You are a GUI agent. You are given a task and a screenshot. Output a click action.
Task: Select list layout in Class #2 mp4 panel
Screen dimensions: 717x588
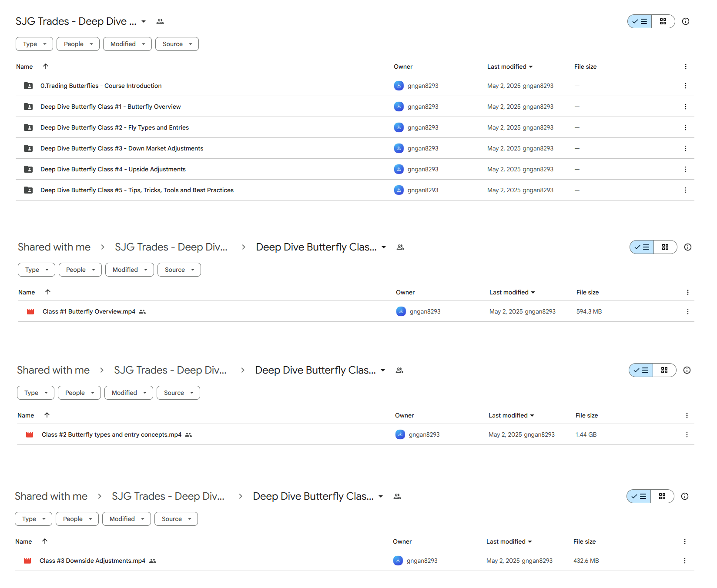[641, 370]
